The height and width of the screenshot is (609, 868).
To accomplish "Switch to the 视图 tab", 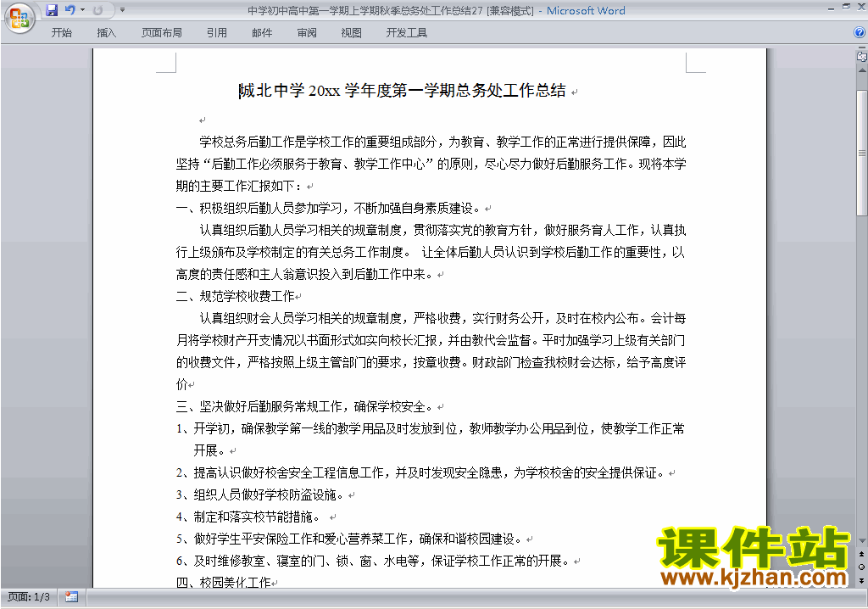I will click(x=352, y=33).
